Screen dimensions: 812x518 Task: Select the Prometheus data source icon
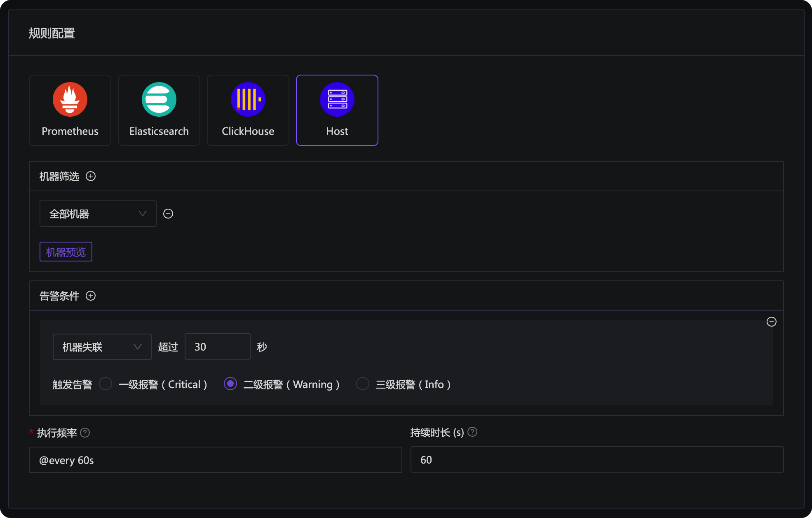pyautogui.click(x=70, y=99)
